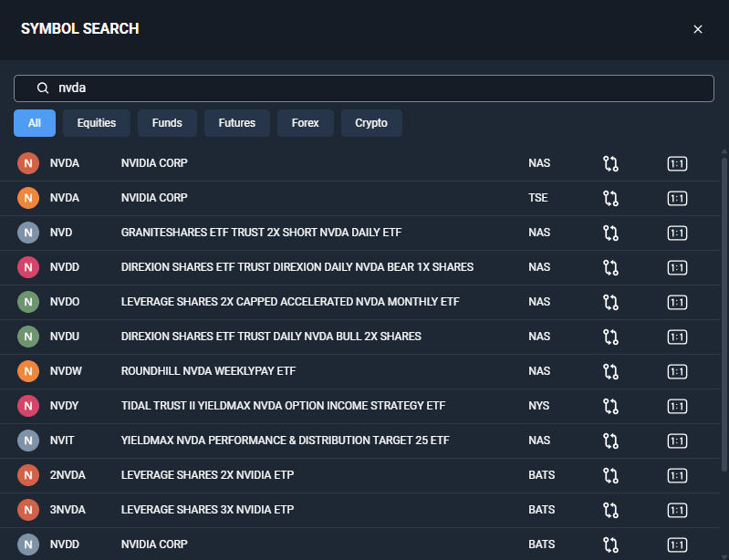Screen dimensions: 729x560
Task: Select NVIDIA CORP in the NVDD BATS row
Action: pyautogui.click(x=154, y=544)
